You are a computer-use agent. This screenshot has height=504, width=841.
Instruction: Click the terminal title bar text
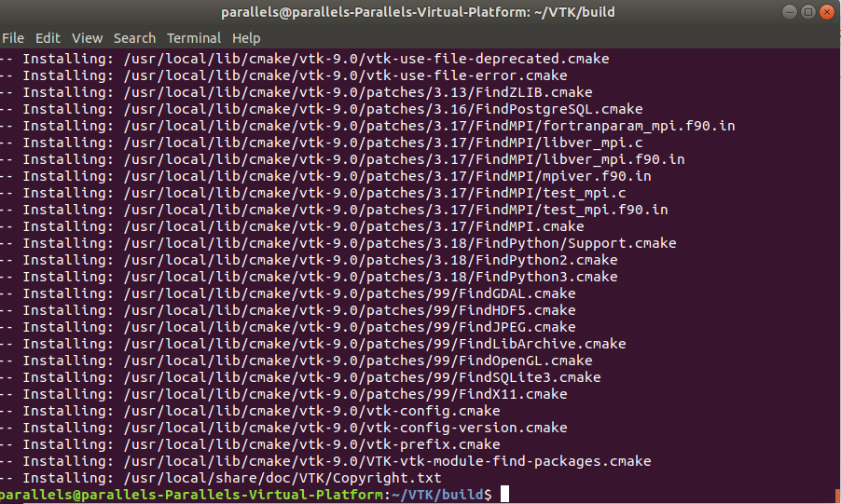418,12
